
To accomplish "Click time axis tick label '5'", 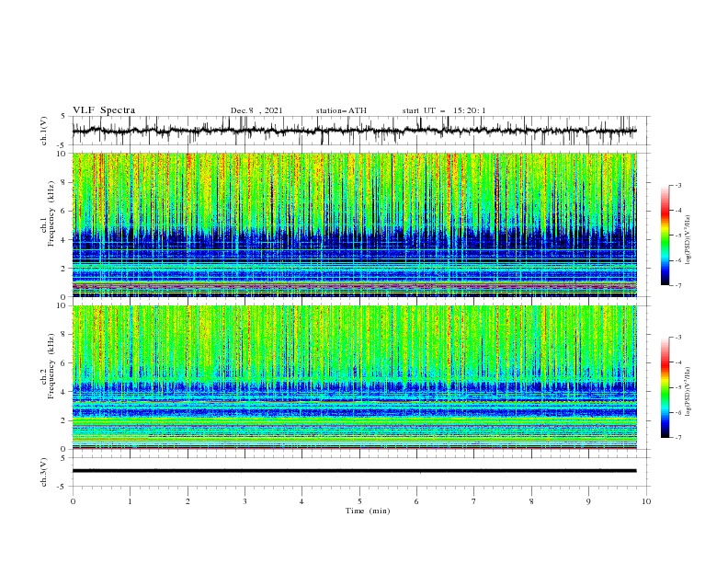I will [359, 501].
